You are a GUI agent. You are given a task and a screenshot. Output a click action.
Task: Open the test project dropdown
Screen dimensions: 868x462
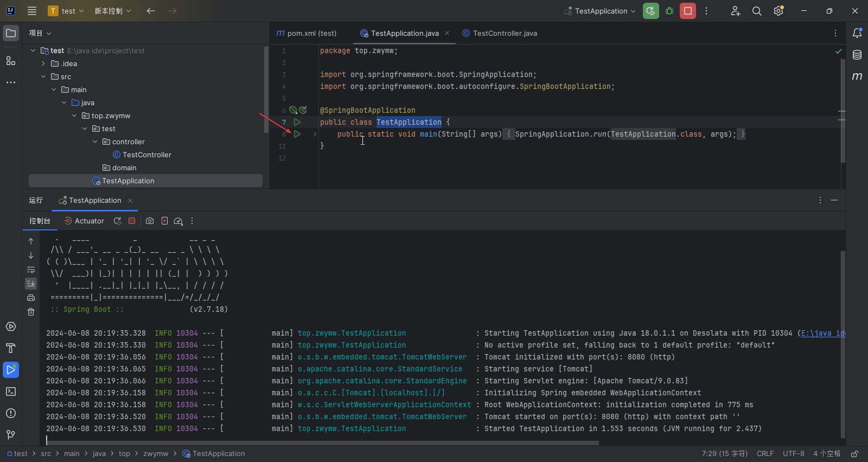click(x=66, y=11)
